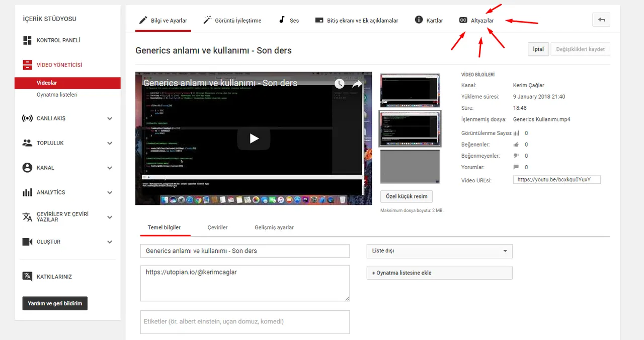The width and height of the screenshot is (644, 340).
Task: Click the Topluluk people icon
Action: pos(28,143)
